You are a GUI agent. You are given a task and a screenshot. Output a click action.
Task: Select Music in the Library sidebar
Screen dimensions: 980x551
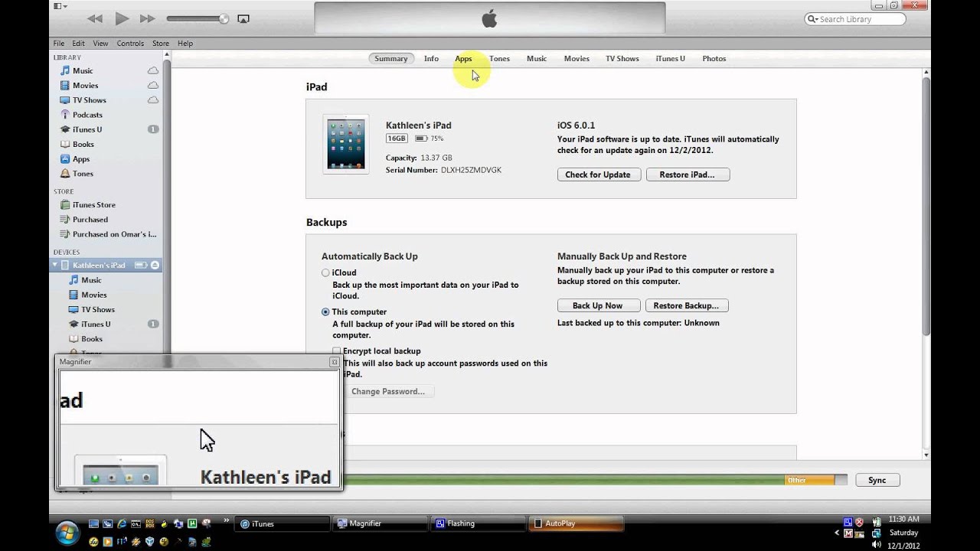[83, 70]
